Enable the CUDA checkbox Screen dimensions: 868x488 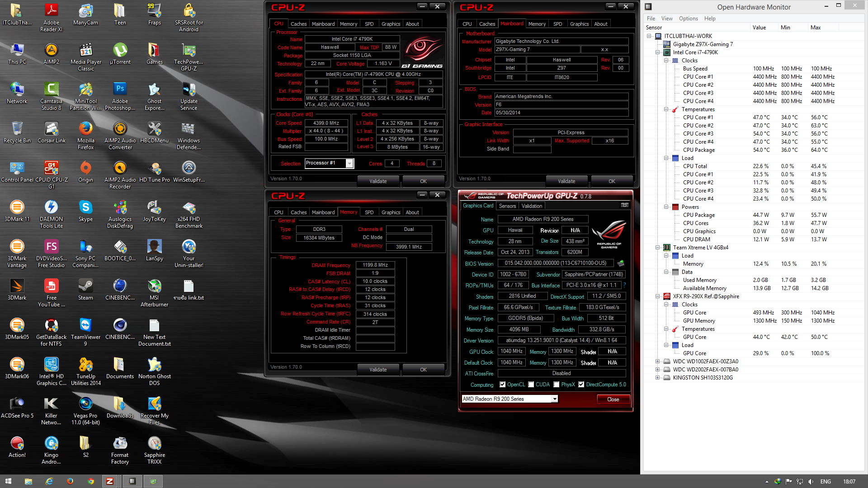pyautogui.click(x=531, y=385)
